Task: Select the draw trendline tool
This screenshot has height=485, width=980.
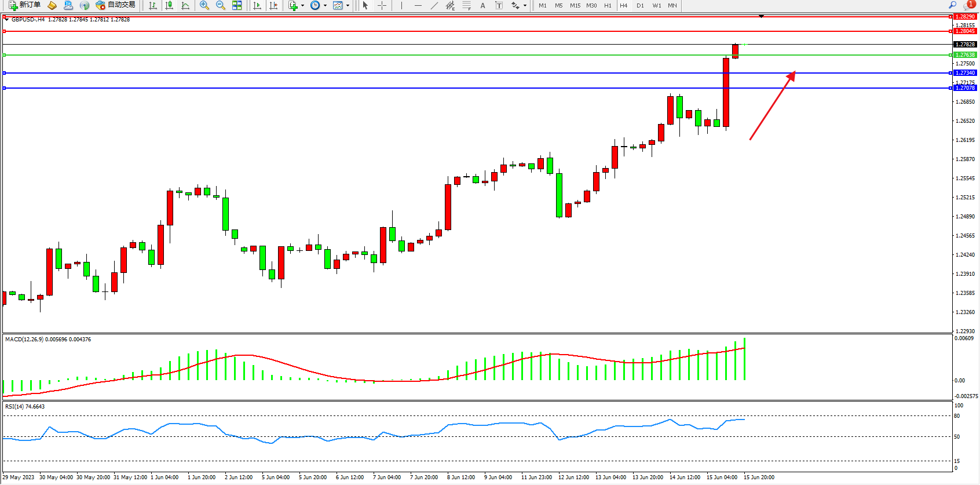Action: [434, 5]
